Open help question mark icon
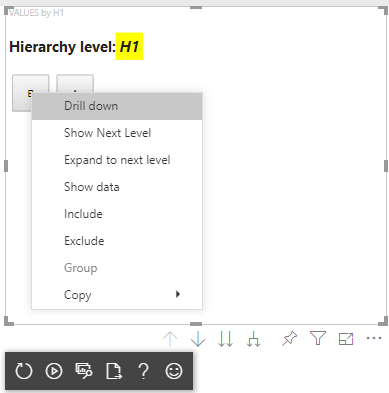This screenshot has width=389, height=393. click(144, 371)
